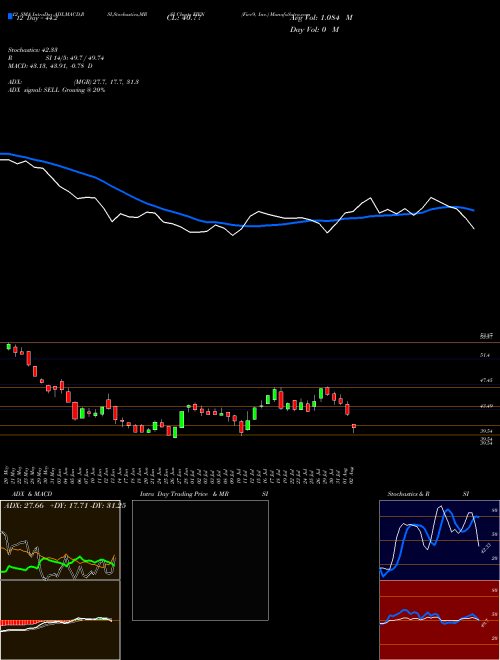Click the '(MGR) 27.7, 17.7, 31.3' ADX values

(x=106, y=82)
